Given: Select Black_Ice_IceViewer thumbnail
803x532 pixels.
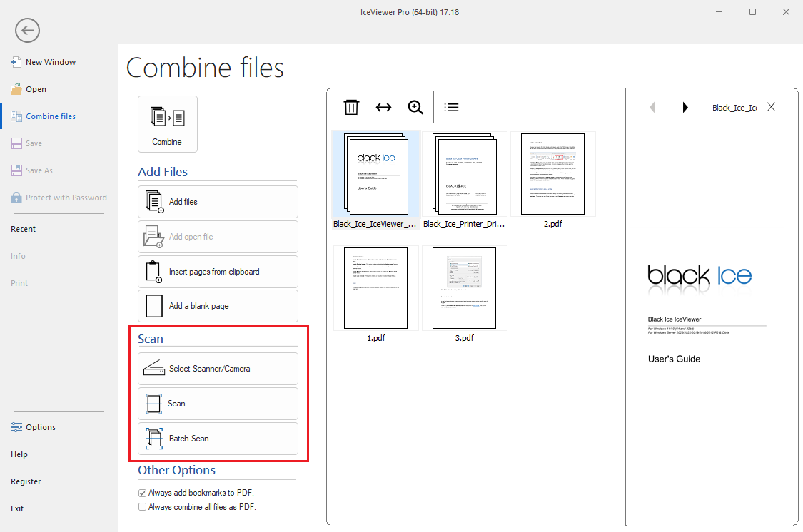Looking at the screenshot, I should [x=376, y=174].
